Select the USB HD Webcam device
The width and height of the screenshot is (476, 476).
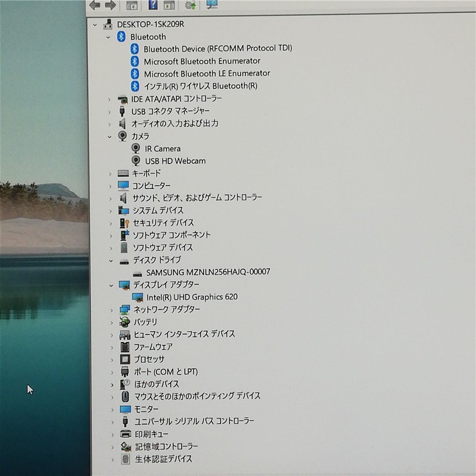tap(175, 161)
